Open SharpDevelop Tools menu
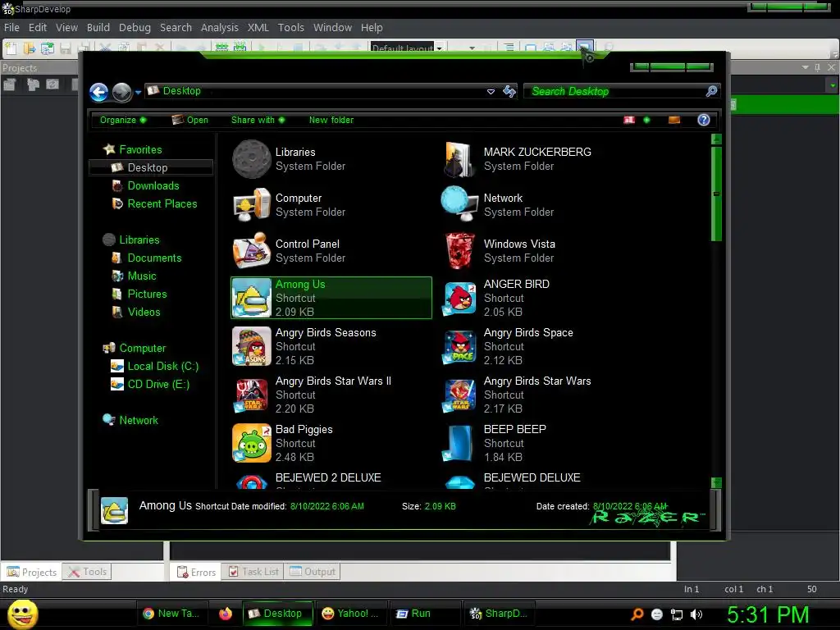 coord(291,27)
